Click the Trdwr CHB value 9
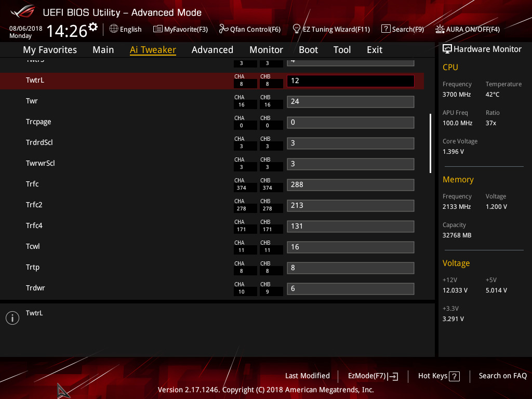The height and width of the screenshot is (399, 532). point(268,292)
